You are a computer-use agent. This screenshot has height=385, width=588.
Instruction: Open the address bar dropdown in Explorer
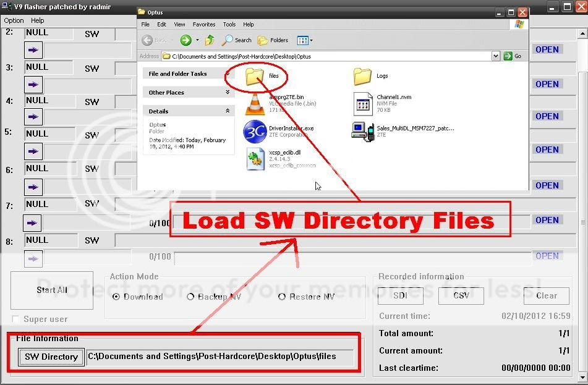click(496, 56)
